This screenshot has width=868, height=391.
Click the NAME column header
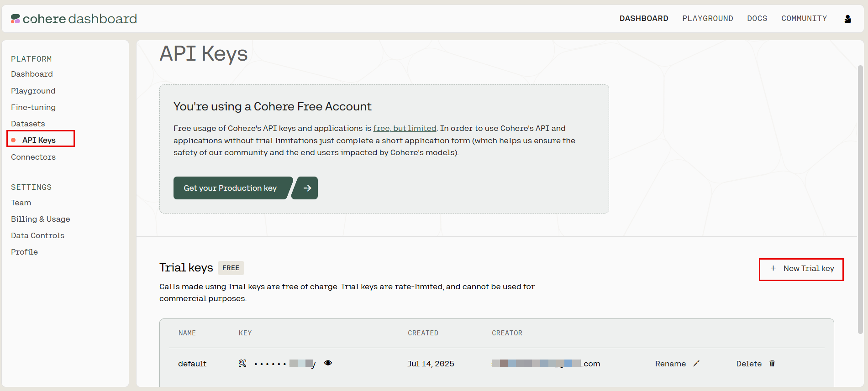(x=187, y=333)
